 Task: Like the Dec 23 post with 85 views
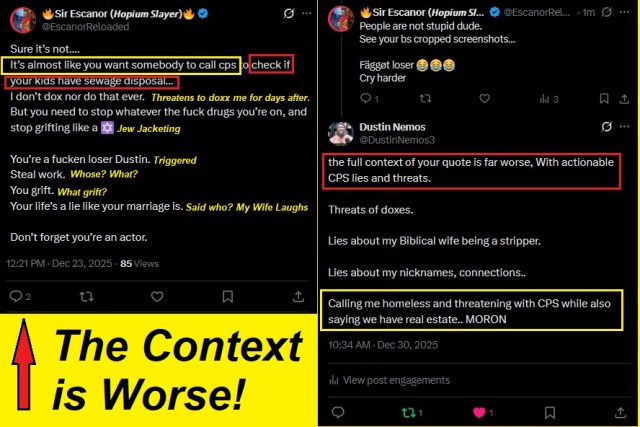tap(157, 296)
